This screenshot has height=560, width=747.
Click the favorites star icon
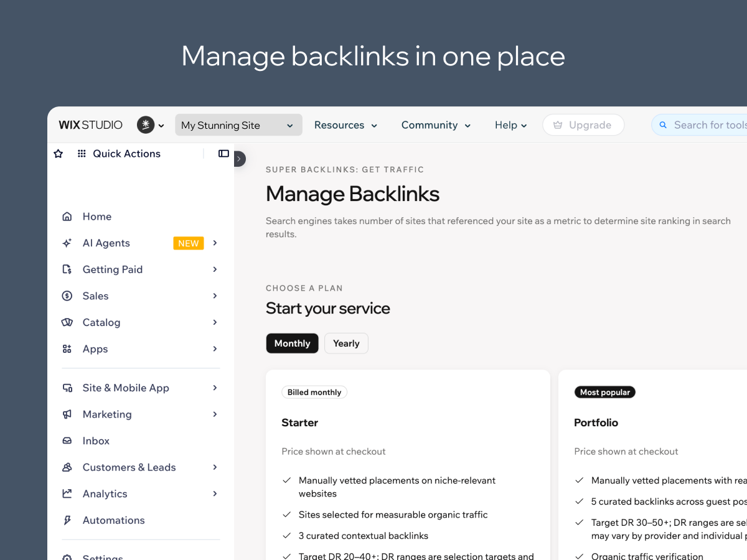click(59, 154)
